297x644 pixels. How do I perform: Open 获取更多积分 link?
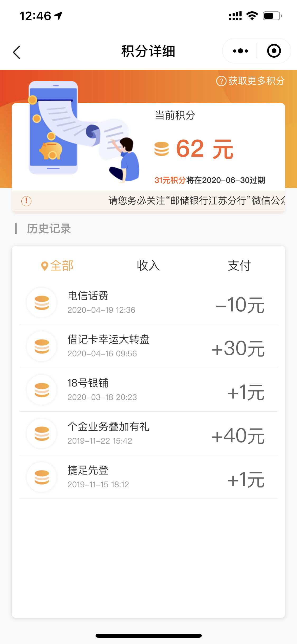tap(251, 81)
